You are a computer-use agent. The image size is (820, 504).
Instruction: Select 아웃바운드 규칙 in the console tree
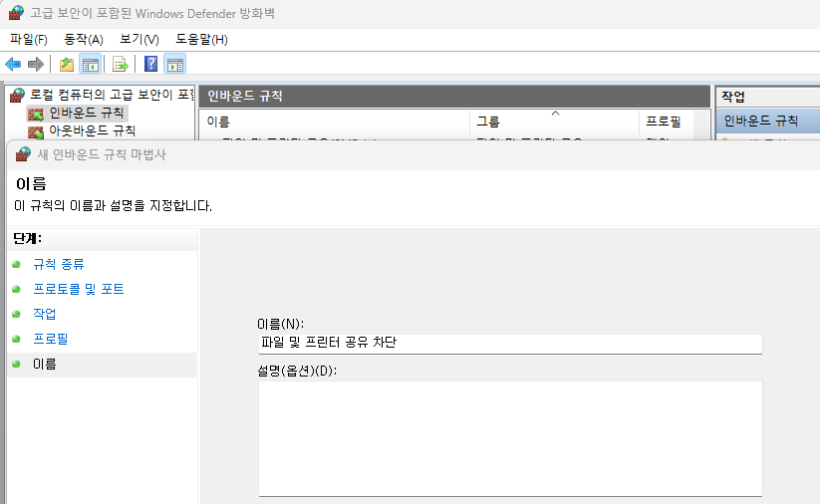[92, 130]
